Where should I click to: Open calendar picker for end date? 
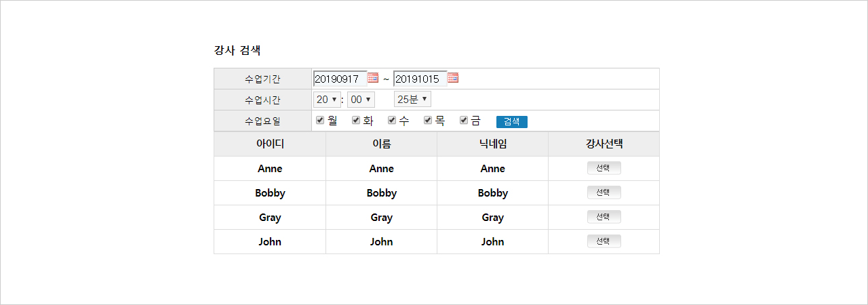coord(453,78)
